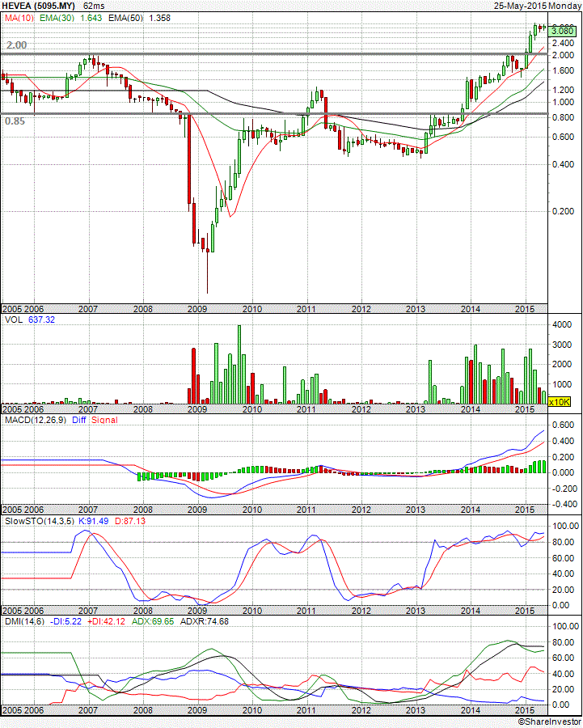Viewport: 583px width, 728px height.
Task: Click 80.00 on the SlowSTO axis
Action: [564, 542]
